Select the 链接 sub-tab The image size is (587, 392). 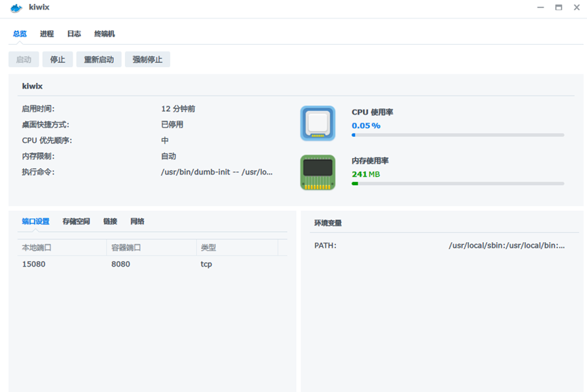click(x=110, y=222)
